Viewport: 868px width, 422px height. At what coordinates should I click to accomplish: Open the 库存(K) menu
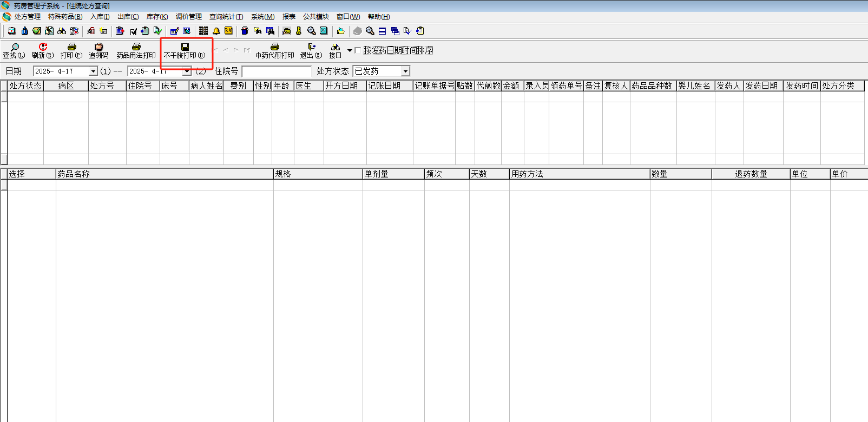(157, 17)
